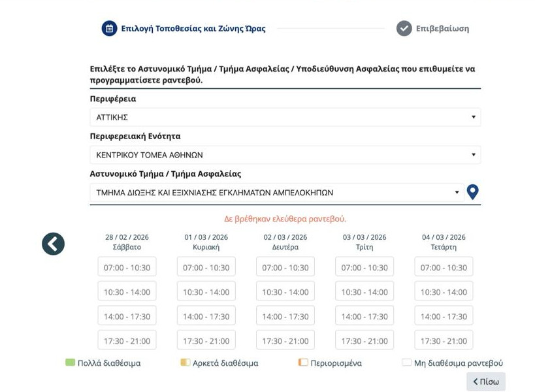Expand the Περιφερειακή Ενότητα dropdown
This screenshot has width=535, height=392.
coord(285,155)
